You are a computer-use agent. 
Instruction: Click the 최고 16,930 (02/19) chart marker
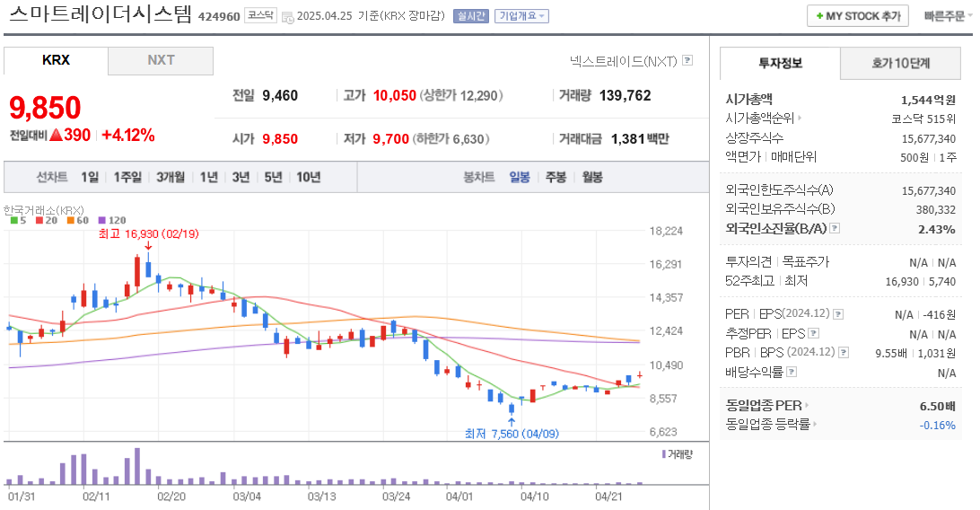coord(148,234)
